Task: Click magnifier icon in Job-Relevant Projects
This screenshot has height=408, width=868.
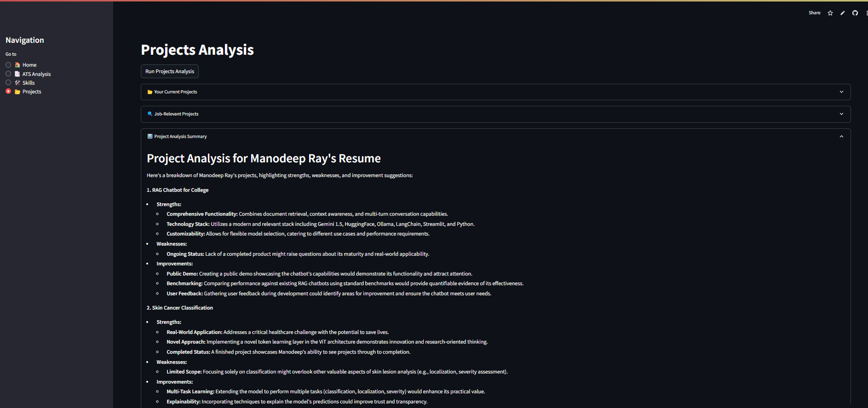Action: click(x=150, y=114)
